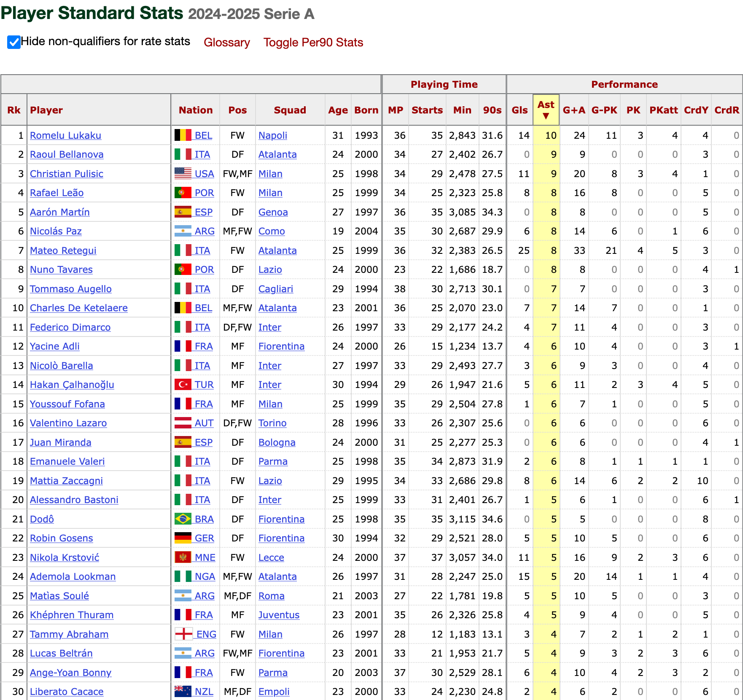Select Dodô's 3,115 minutes cell
743x700 pixels.
point(462,519)
